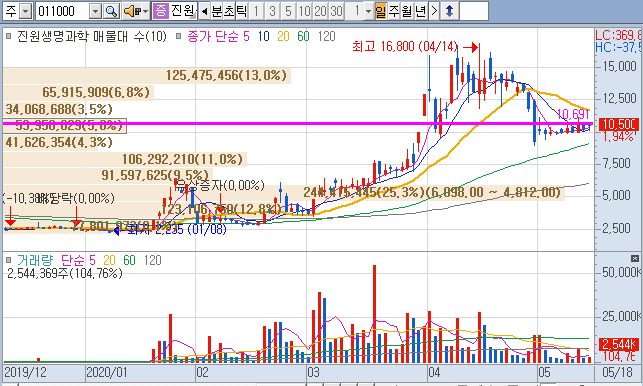Click the 진원 stock name field
Image resolution: width=643 pixels, height=386 pixels.
(182, 11)
